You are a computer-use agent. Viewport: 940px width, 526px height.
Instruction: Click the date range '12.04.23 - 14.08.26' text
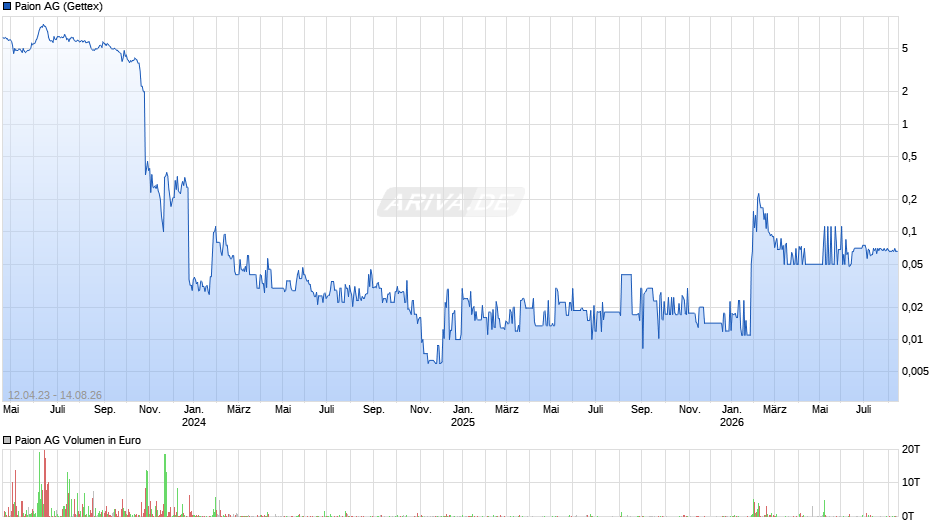pos(55,395)
